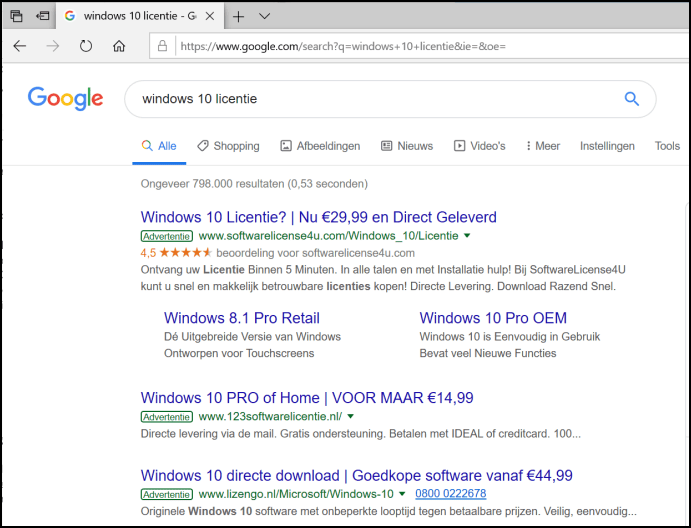Go to the home page icon
The width and height of the screenshot is (691, 528).
[119, 46]
